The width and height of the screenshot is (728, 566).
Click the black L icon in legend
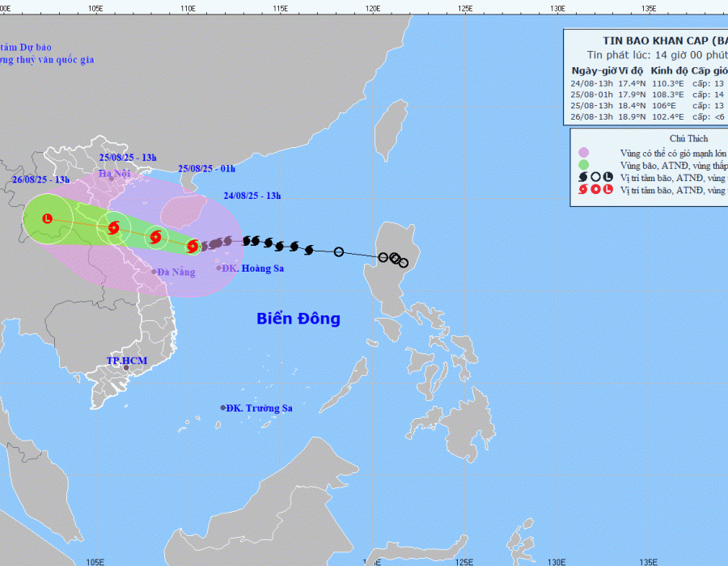click(607, 177)
